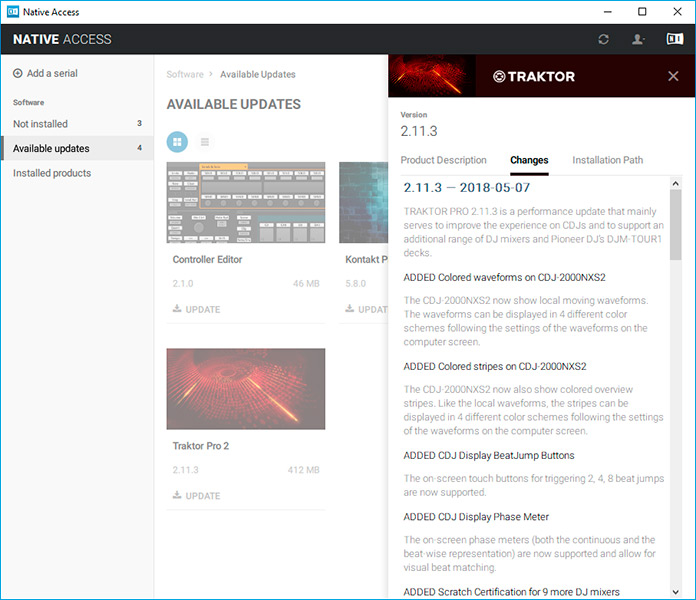This screenshot has height=600, width=696.
Task: Click 'ADDED Colored stripes on CDJ-2000NXS2' heading
Action: [x=495, y=367]
